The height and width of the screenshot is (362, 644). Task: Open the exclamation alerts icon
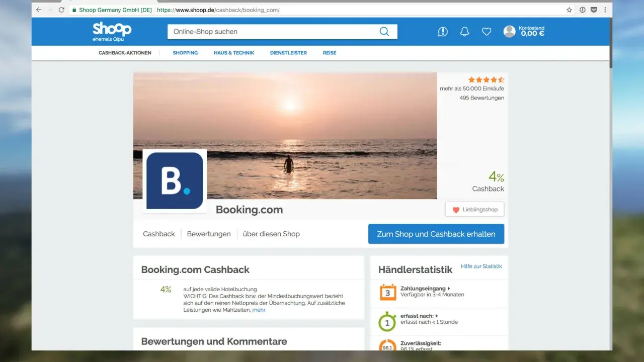tap(443, 32)
